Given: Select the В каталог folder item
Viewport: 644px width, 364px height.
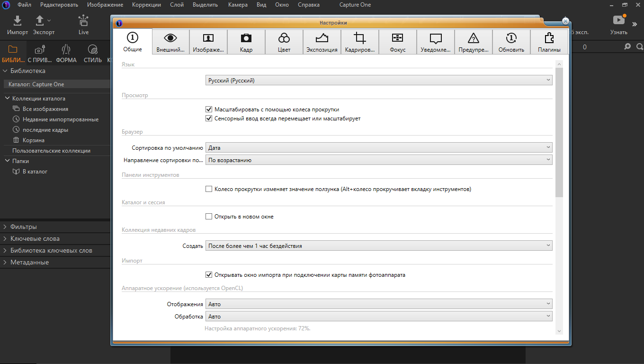Looking at the screenshot, I should coord(35,172).
